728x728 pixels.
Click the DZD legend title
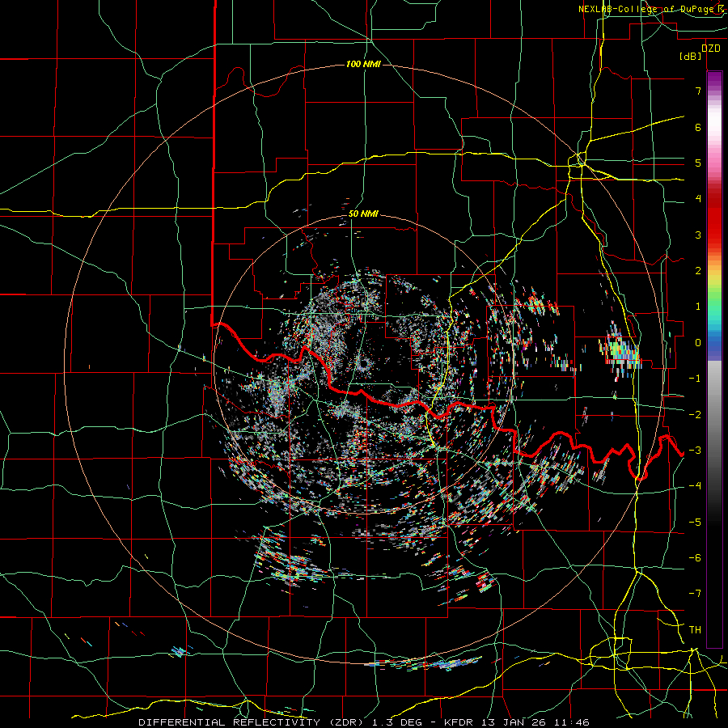tap(710, 49)
